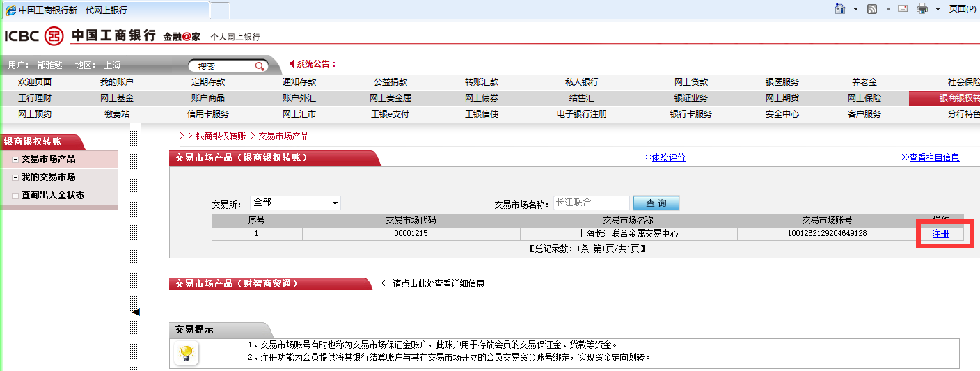Open the Home button dropdown arrow
Viewport: 980px width, 371px height.
[855, 9]
